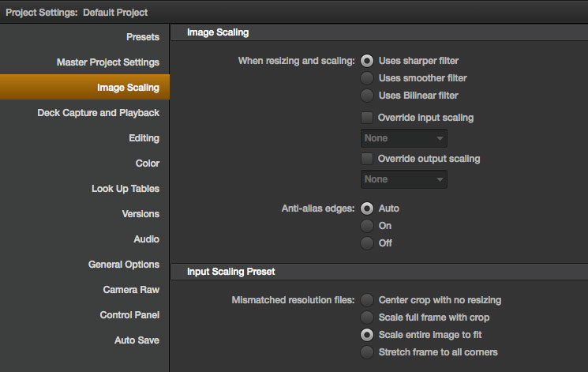Select Uses smoother filter option
This screenshot has height=372, width=588.
pyautogui.click(x=367, y=78)
